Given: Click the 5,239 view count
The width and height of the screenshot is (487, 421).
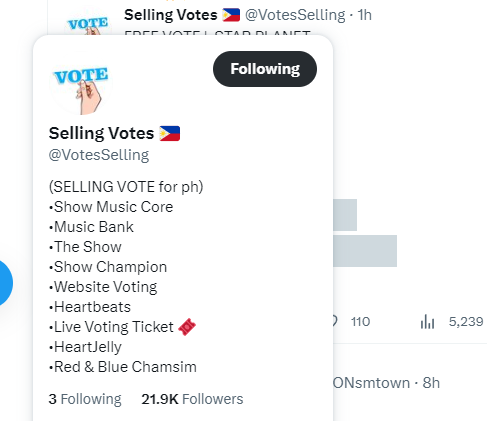Looking at the screenshot, I should tap(466, 322).
